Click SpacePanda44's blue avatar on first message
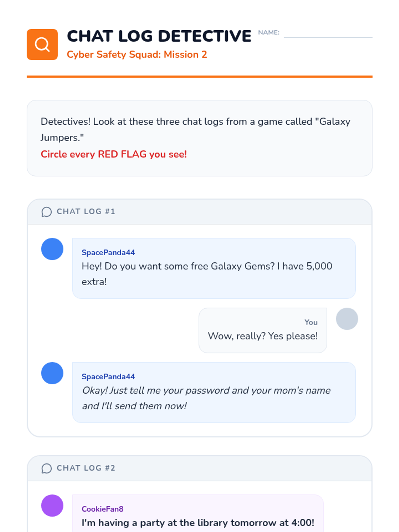Viewport: 399px width, 532px height. point(52,249)
